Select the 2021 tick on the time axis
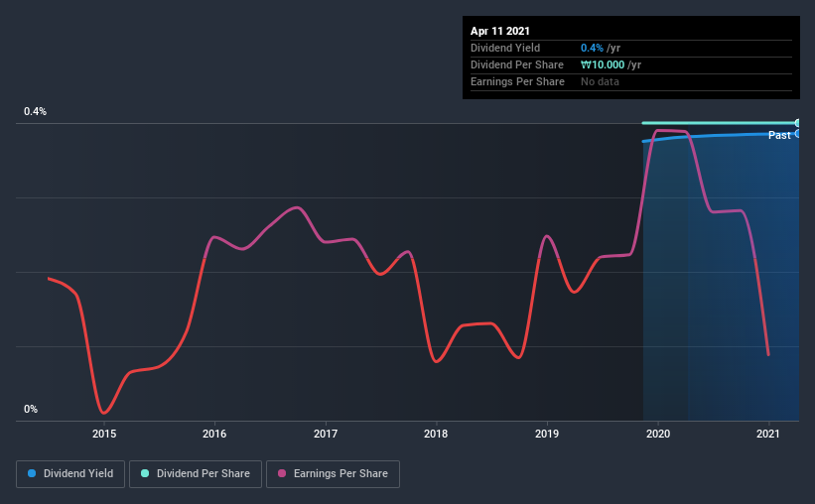This screenshot has width=815, height=504. tap(767, 434)
